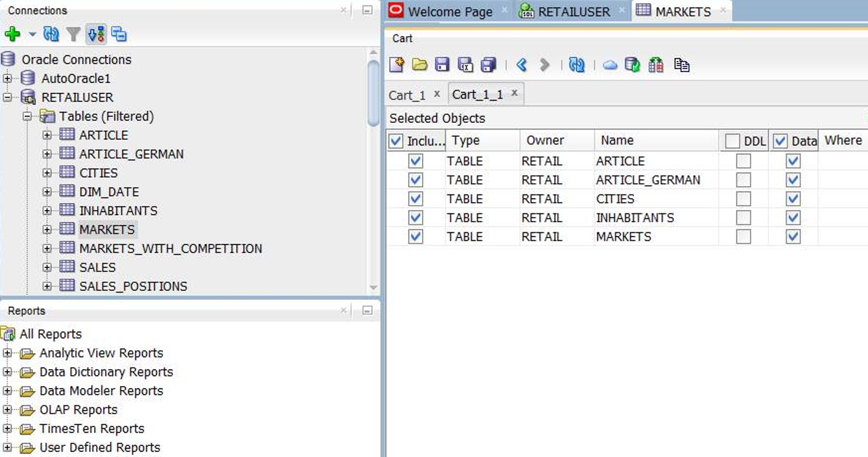This screenshot has height=457, width=868.
Task: Refresh the Connections tree
Action: pyautogui.click(x=51, y=34)
